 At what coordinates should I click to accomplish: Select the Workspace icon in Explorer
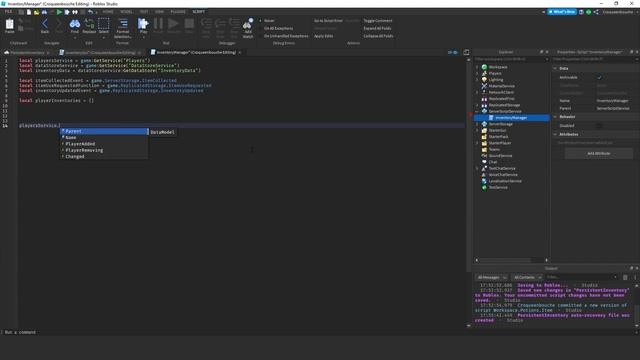click(x=484, y=67)
